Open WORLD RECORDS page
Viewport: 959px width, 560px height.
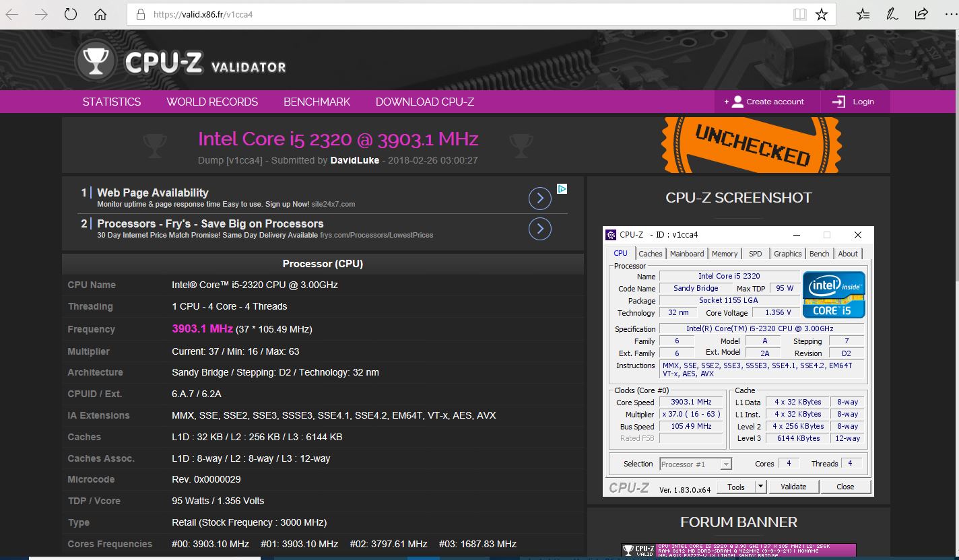click(212, 102)
